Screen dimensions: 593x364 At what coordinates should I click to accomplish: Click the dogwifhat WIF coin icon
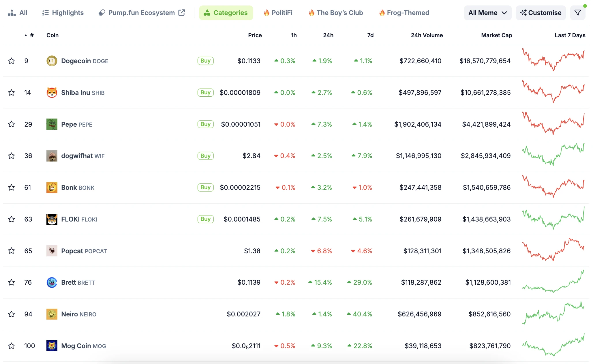click(x=51, y=155)
